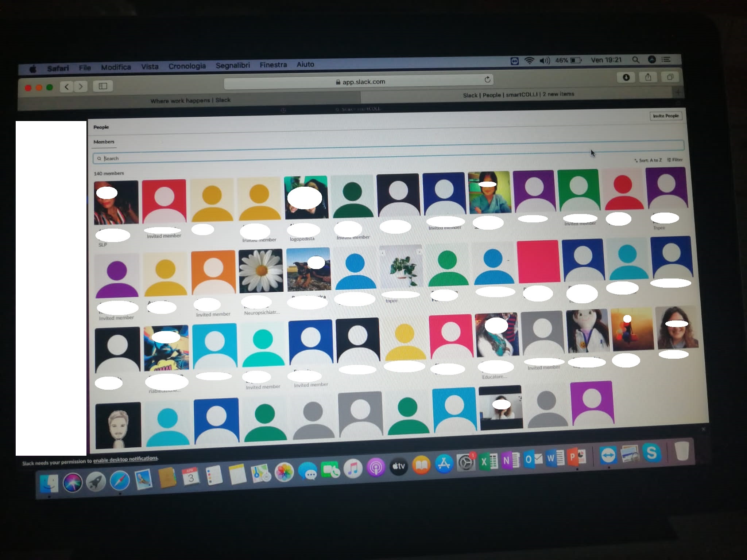Show all tabs overview icon

point(670,77)
